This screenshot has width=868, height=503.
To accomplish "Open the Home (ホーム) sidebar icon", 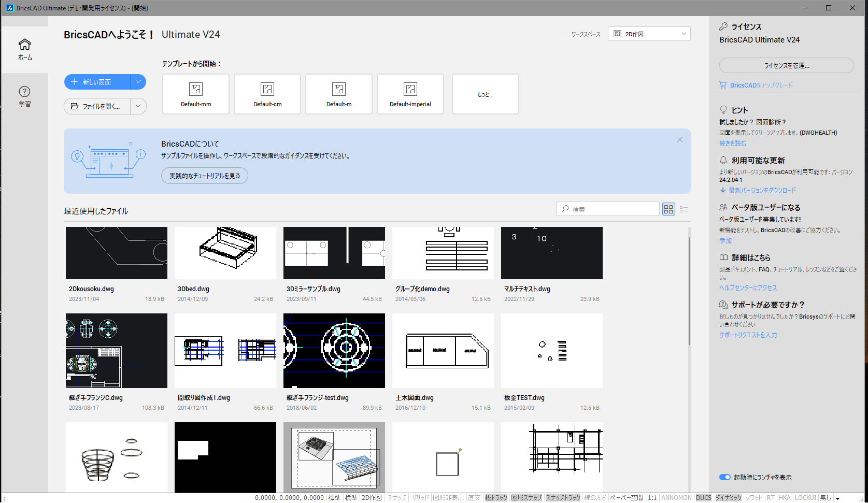I will (25, 50).
